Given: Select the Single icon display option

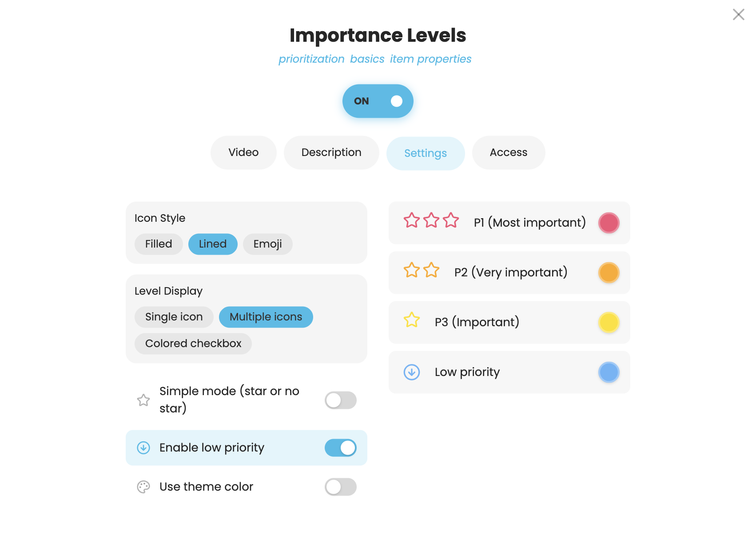Looking at the screenshot, I should click(174, 316).
